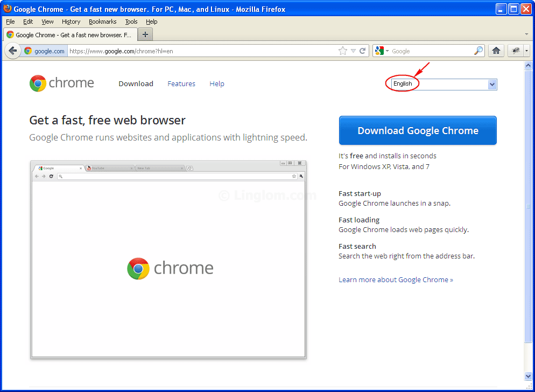Click the Chrome browser preview image
535x392 pixels.
(168, 260)
